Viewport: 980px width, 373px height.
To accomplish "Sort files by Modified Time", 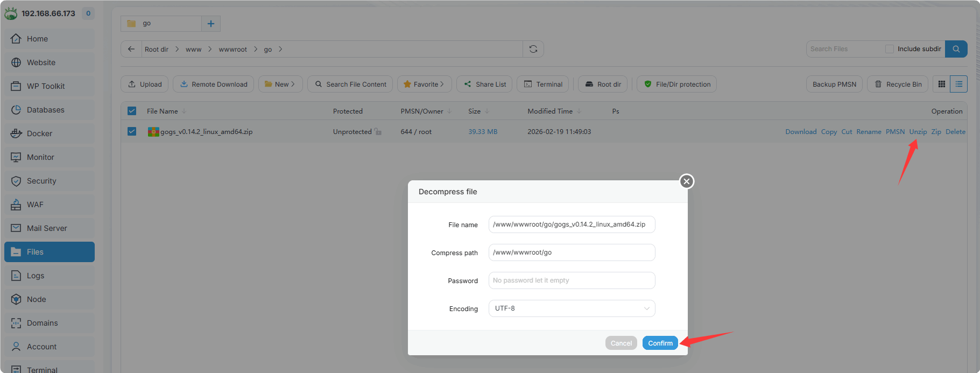I will (x=550, y=111).
